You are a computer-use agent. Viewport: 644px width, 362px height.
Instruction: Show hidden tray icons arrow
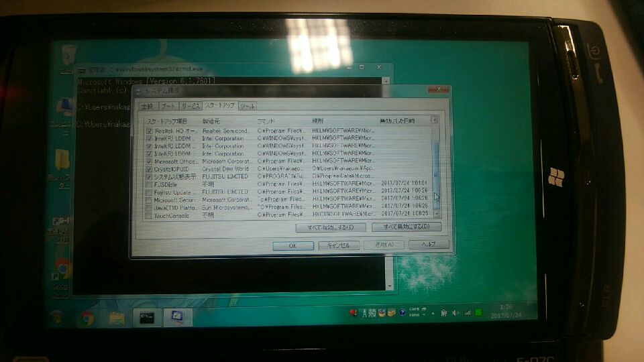pyautogui.click(x=433, y=314)
